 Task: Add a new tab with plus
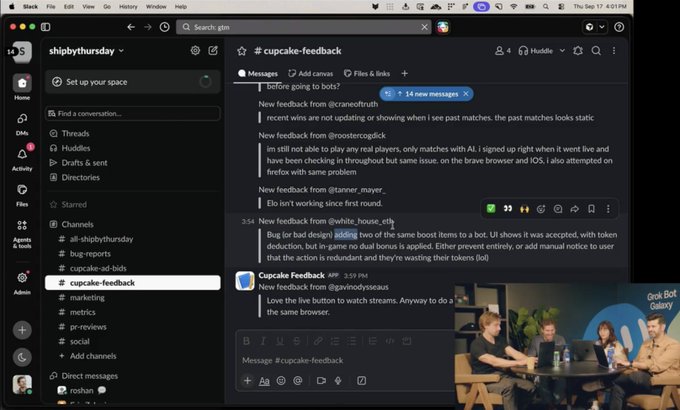(404, 73)
